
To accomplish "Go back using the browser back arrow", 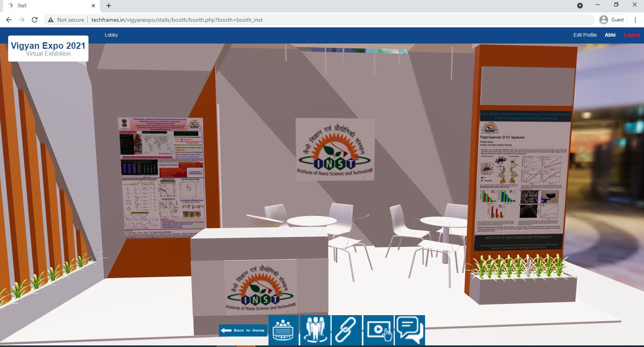I will tap(9, 20).
